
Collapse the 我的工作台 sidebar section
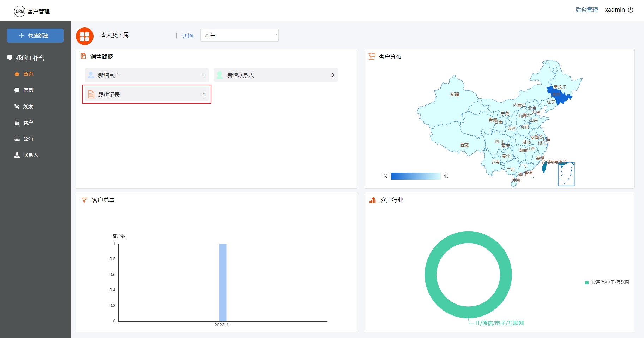tap(30, 58)
